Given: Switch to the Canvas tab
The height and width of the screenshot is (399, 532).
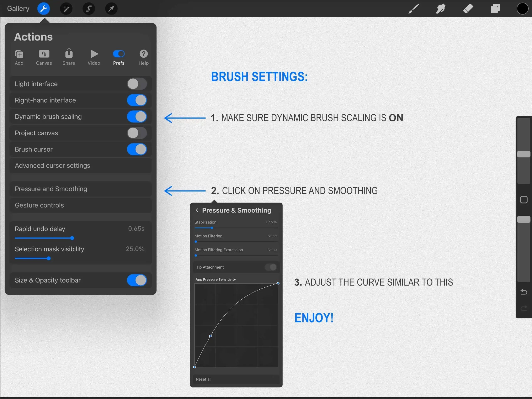Looking at the screenshot, I should tap(44, 58).
